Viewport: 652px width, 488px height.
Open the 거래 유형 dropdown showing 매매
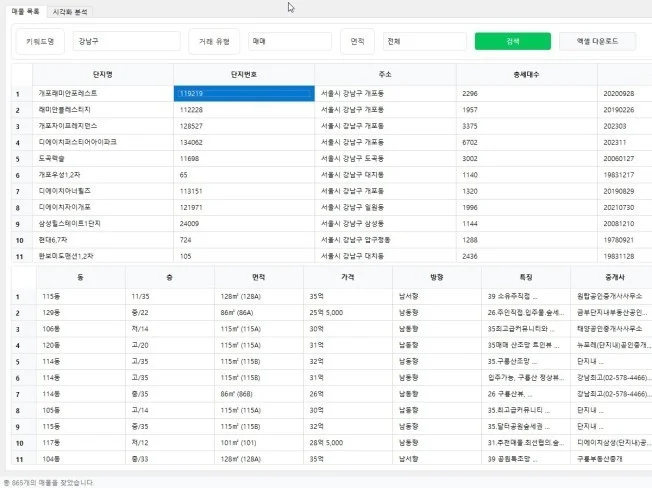pyautogui.click(x=290, y=41)
